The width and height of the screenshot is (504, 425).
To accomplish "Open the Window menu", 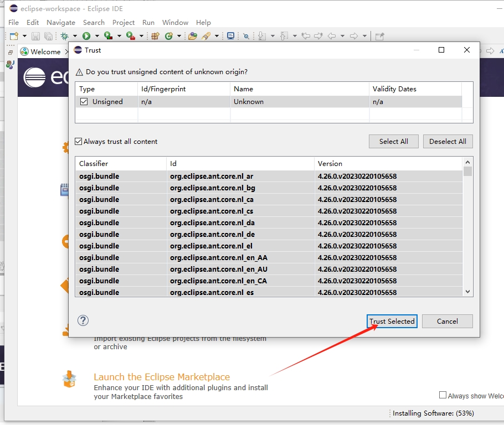I will click(175, 23).
